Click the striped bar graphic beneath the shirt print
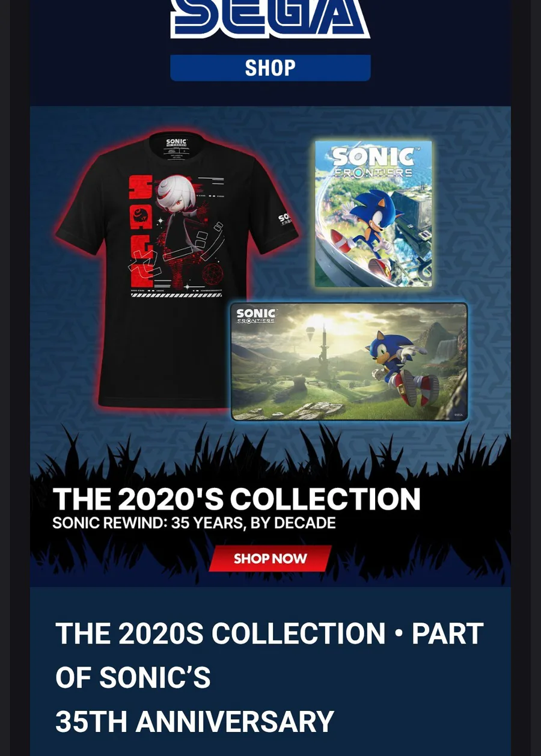This screenshot has width=541, height=756. 177,294
